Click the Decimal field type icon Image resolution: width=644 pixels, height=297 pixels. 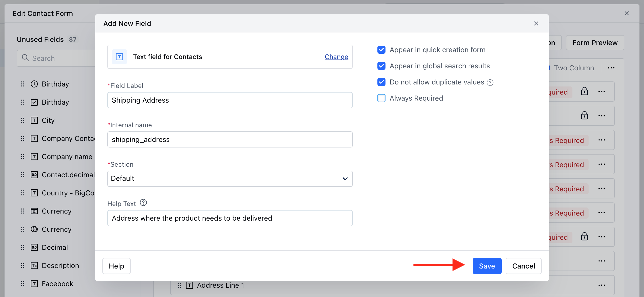pyautogui.click(x=34, y=247)
